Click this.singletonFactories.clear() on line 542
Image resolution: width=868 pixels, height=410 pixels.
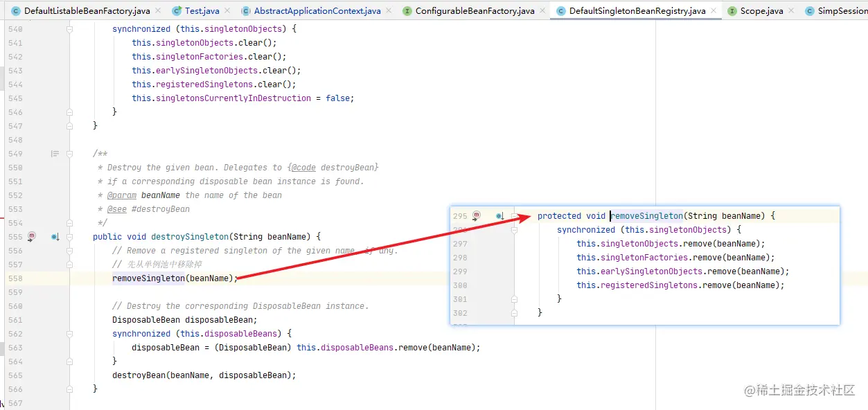coord(209,57)
